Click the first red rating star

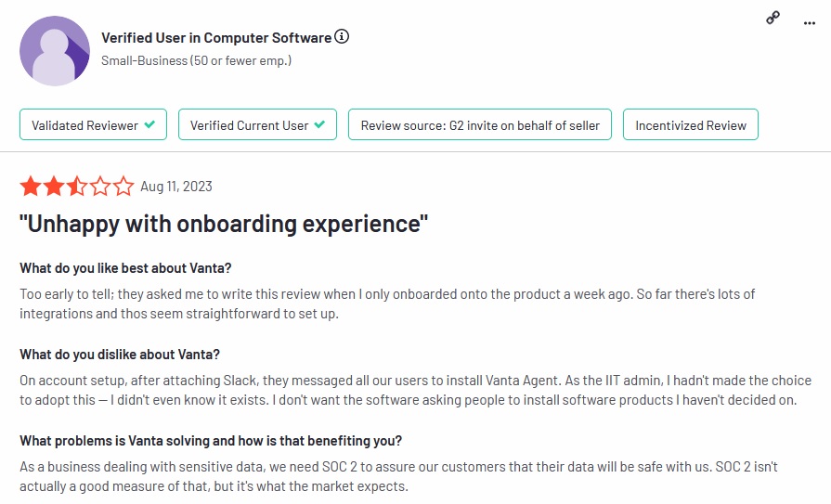tap(31, 187)
